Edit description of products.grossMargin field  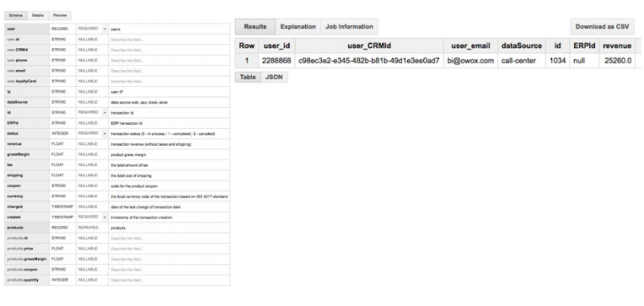pos(169,259)
